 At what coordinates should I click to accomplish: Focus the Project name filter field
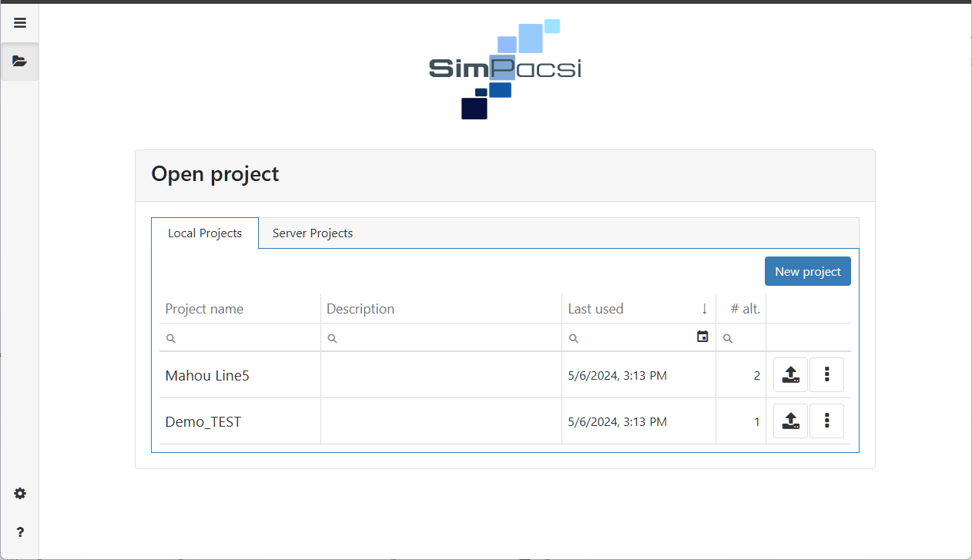245,338
